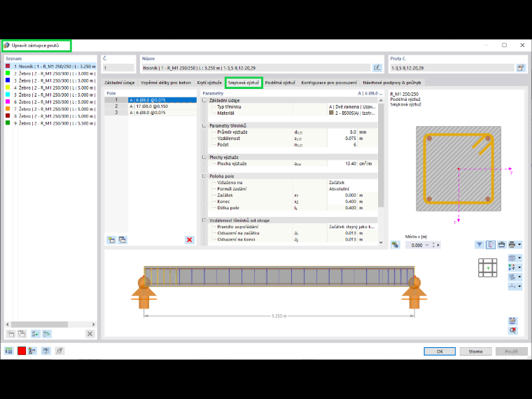Click the invert selection icon below Seznam
The image size is (532, 399).
[46, 334]
